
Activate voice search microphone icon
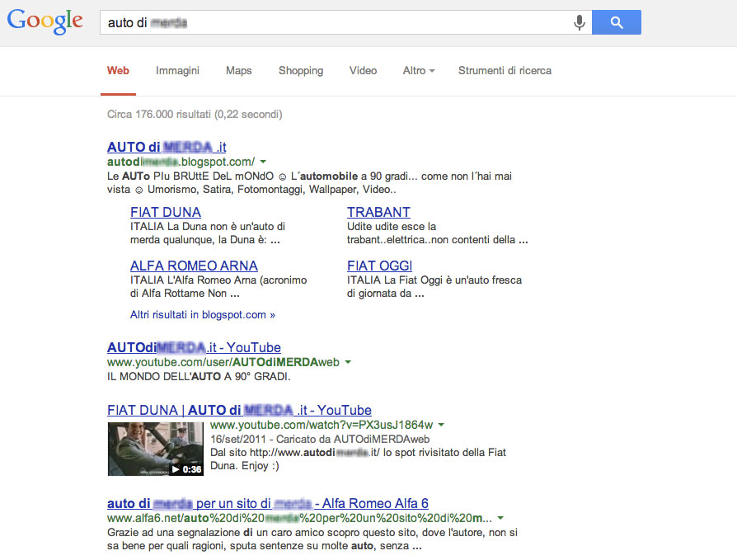[x=579, y=22]
